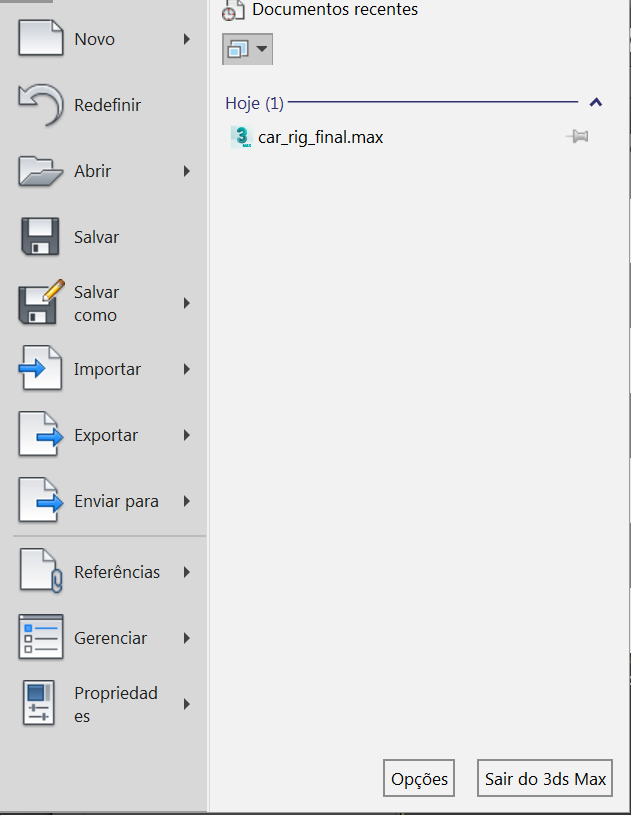Click the Sair do 3ds Max button
Viewport: 631px width, 816px height.
pyautogui.click(x=545, y=779)
